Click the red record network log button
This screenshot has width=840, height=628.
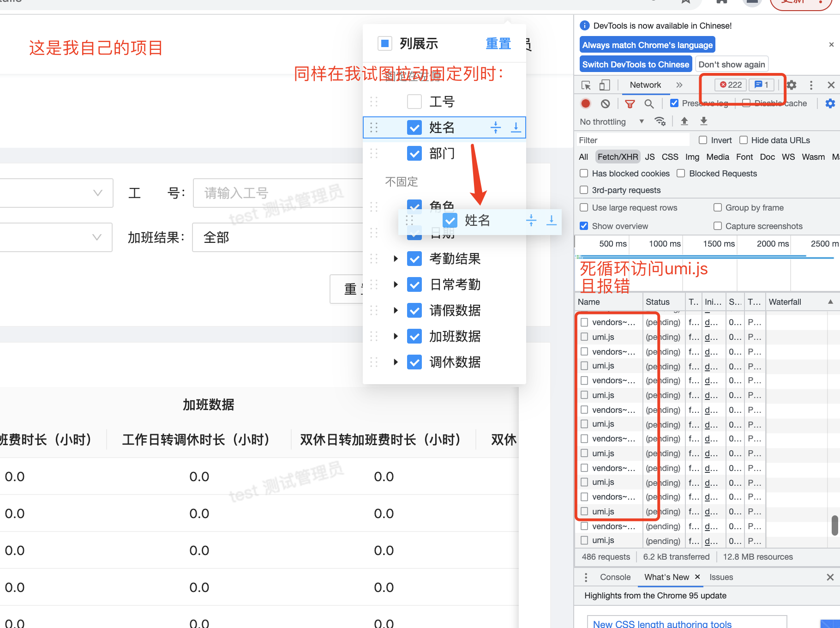585,103
